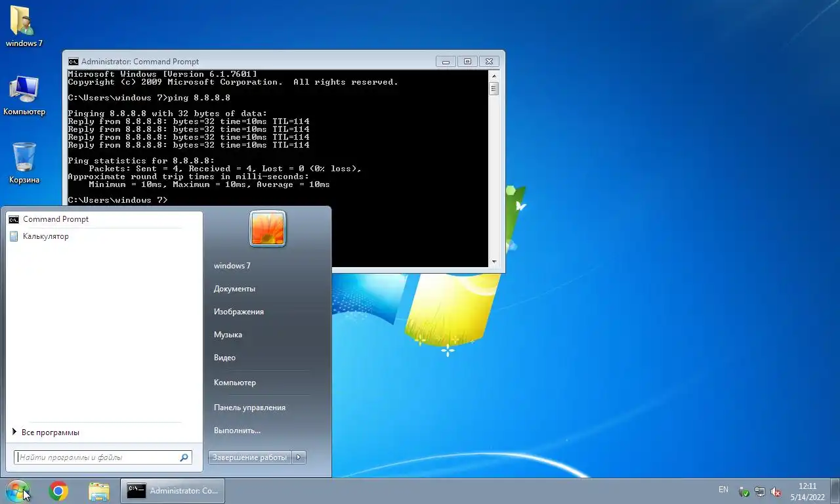
Task: Click the 'Pinging 8.8.8.8 with 32 bytes' line
Action: pyautogui.click(x=167, y=114)
